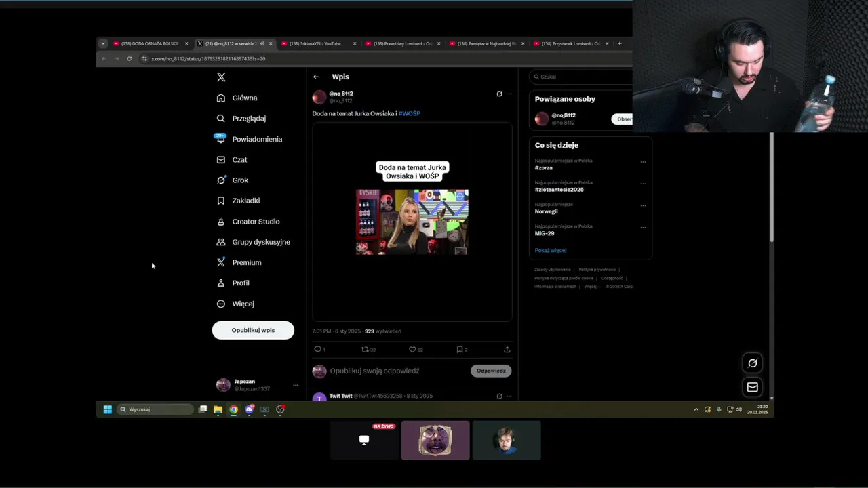Screen dimensions: 868x488
Task: Click the Obserwuj button for @no_8112
Action: point(622,119)
